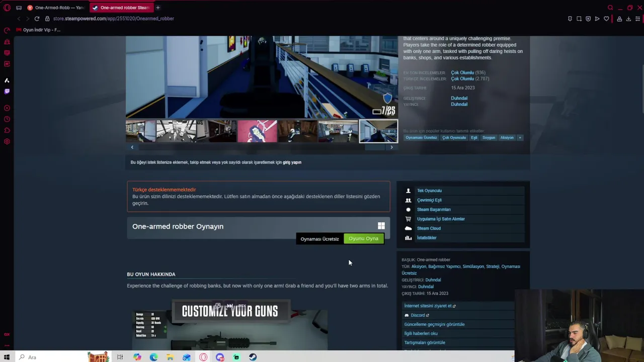Screen dimensions: 644x362
Task: Open the browser downloads icon
Action: (628, 19)
